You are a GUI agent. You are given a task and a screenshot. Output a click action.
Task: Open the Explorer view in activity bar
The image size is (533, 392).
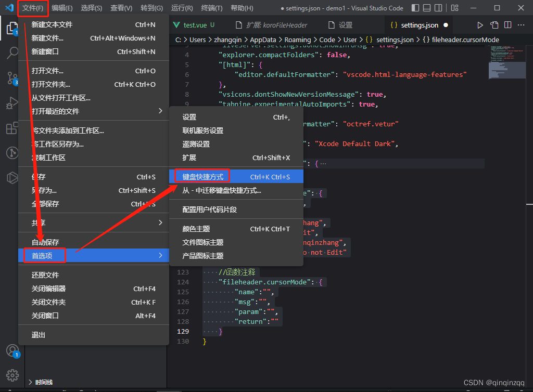[x=12, y=28]
